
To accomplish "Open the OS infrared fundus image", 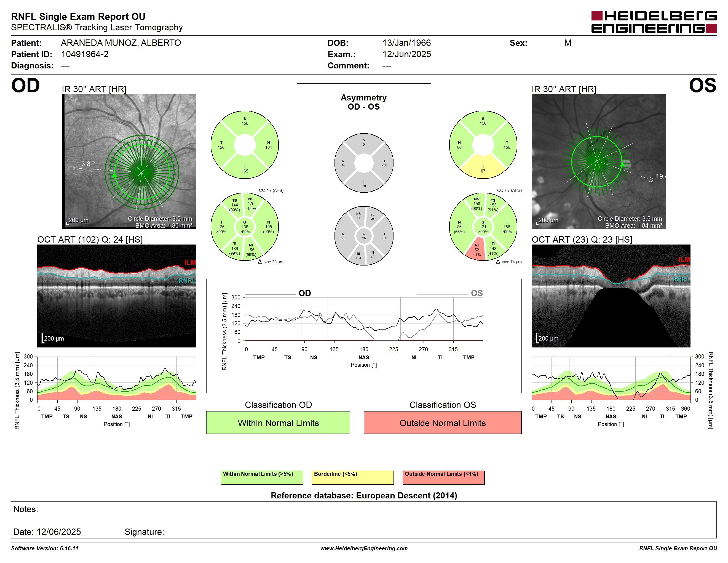I will 599,161.
